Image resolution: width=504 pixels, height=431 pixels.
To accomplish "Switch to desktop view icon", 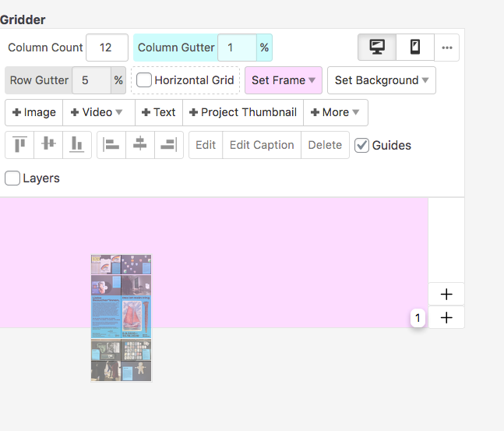I will click(x=377, y=48).
